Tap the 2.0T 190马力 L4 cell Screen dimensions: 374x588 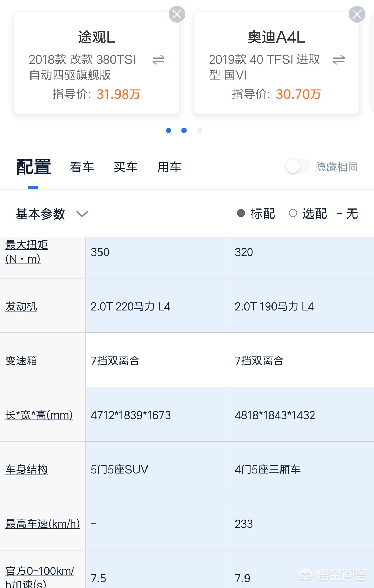coord(302,306)
